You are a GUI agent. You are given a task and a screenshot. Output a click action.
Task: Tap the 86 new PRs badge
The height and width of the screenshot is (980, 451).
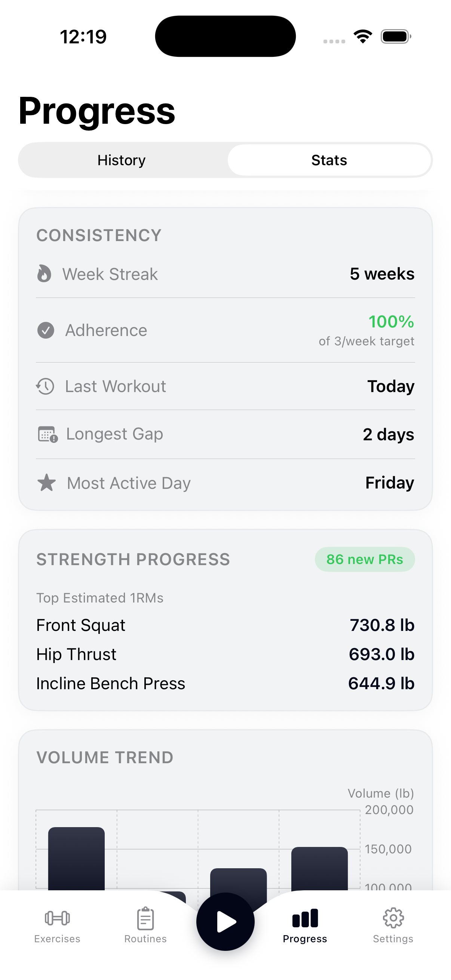[x=364, y=559]
